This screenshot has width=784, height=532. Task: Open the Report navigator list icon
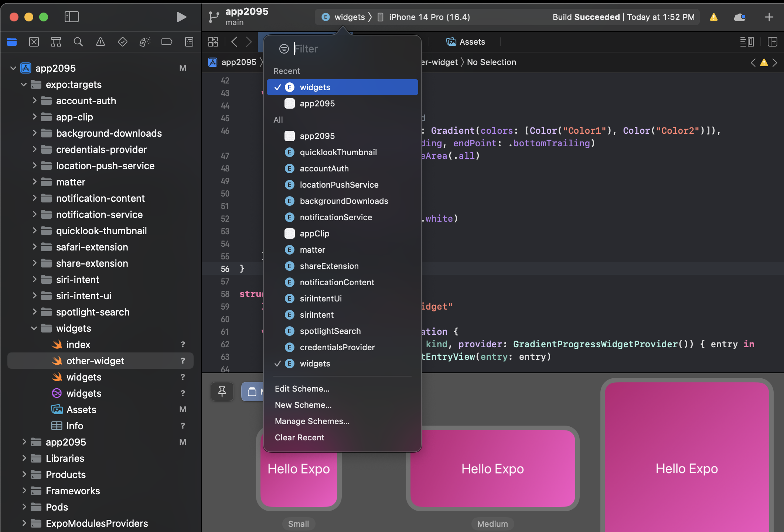[x=189, y=42]
